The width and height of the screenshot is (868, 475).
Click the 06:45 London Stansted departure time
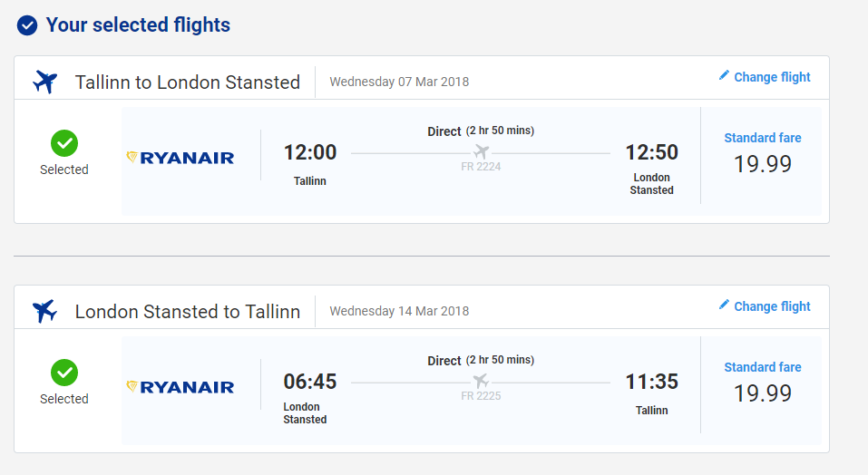[310, 382]
